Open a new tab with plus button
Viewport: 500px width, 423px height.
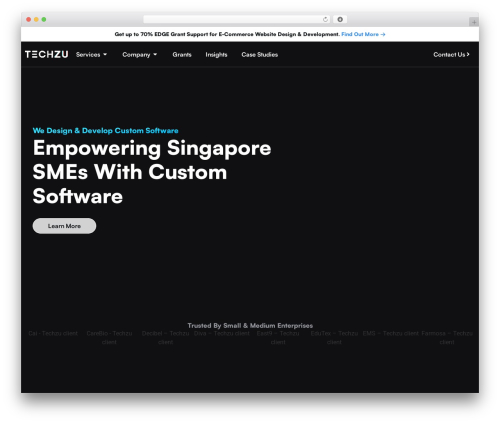point(474,22)
